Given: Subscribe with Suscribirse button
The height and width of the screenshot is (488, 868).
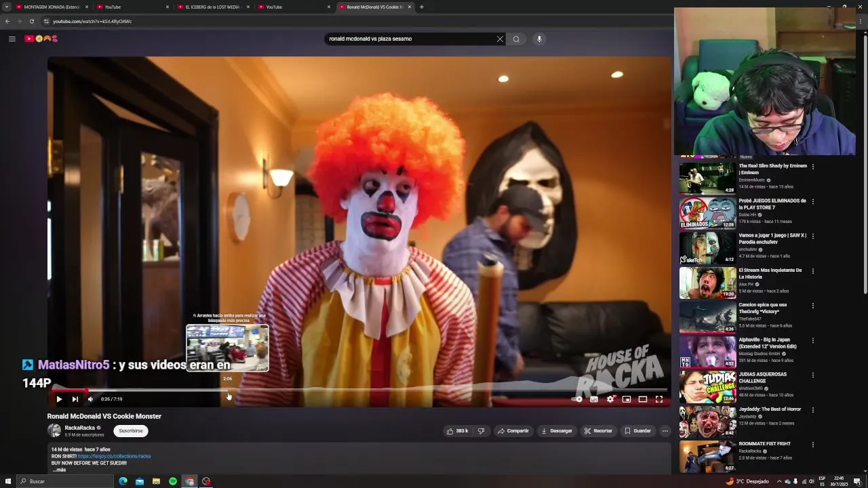Looking at the screenshot, I should tap(131, 431).
